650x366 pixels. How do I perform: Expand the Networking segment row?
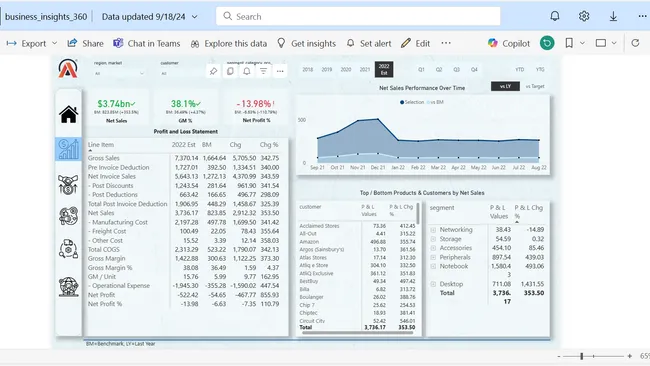(x=433, y=230)
